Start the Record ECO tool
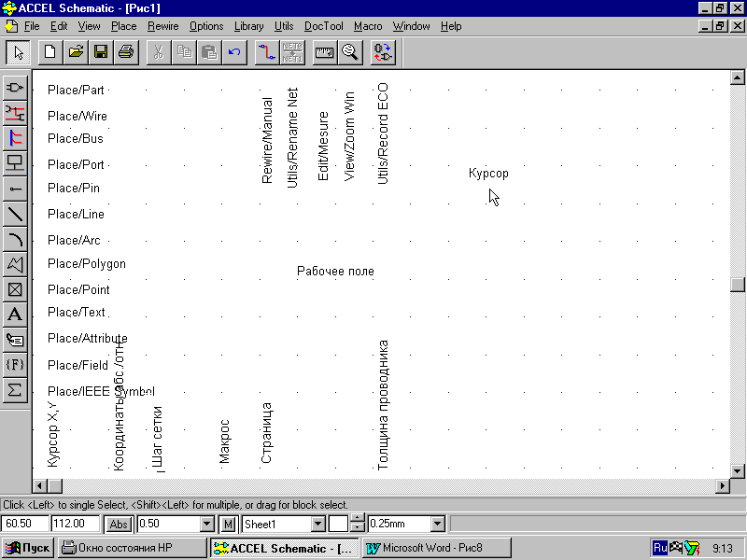The height and width of the screenshot is (560, 747). [383, 52]
